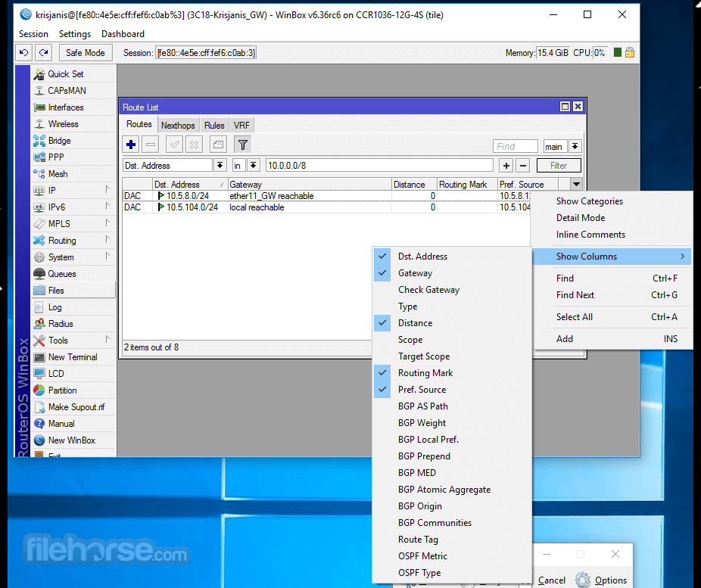The width and height of the screenshot is (701, 588).
Task: Open the Dst. Address filter field dropdown
Action: click(220, 165)
